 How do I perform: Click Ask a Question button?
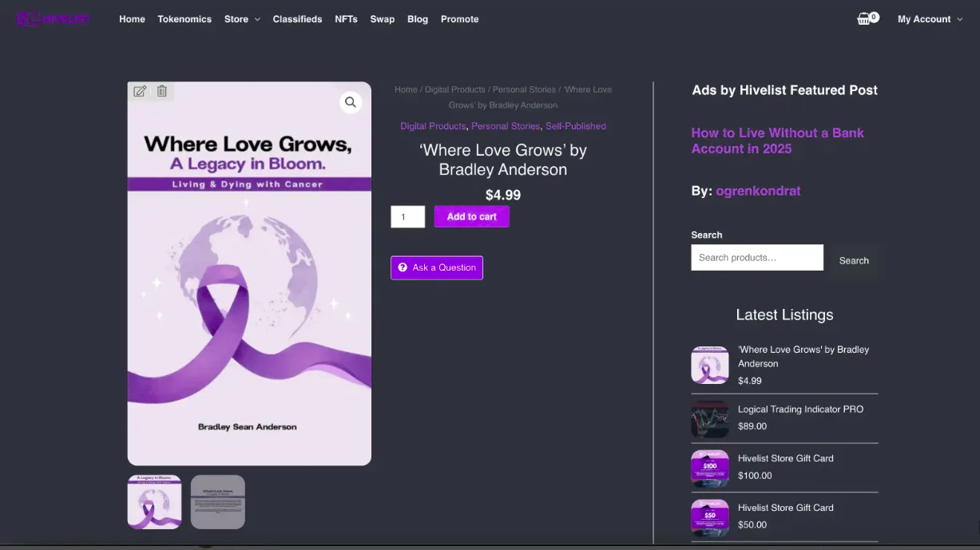point(437,267)
